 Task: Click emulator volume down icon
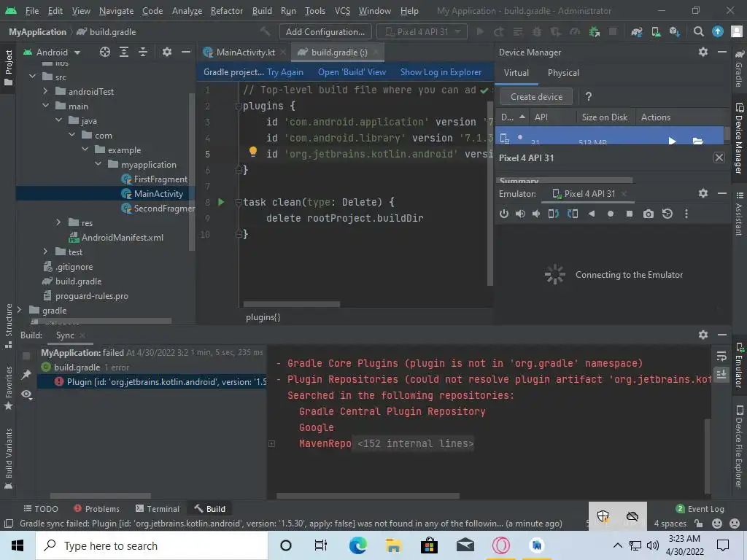click(536, 214)
